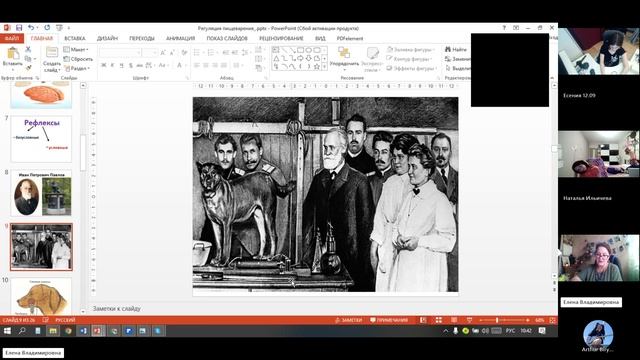
Task: Expand the shapes gallery with the More arrow
Action: [324, 67]
